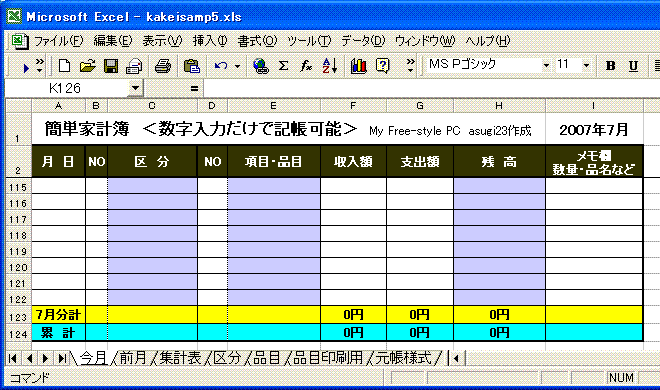Toggle Bold formatting
660x390 pixels.
tap(610, 66)
